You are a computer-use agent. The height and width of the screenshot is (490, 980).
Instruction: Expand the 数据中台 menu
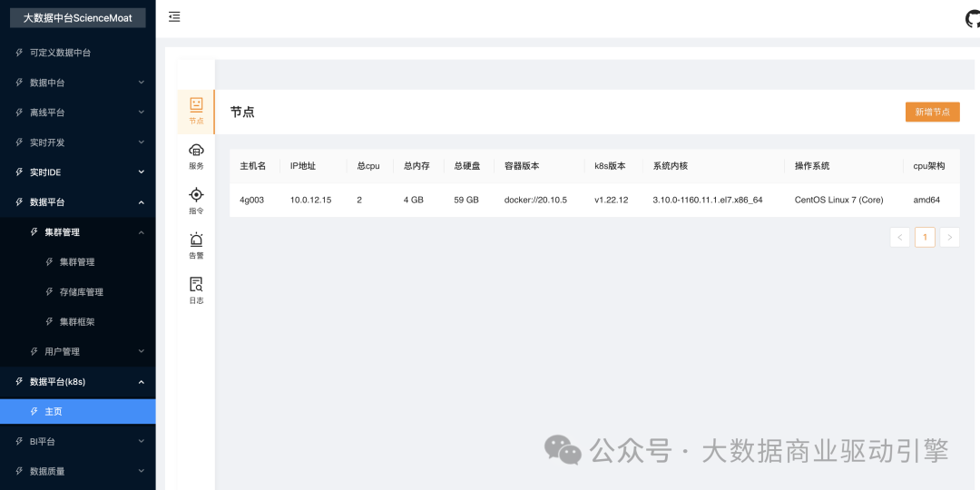point(77,83)
